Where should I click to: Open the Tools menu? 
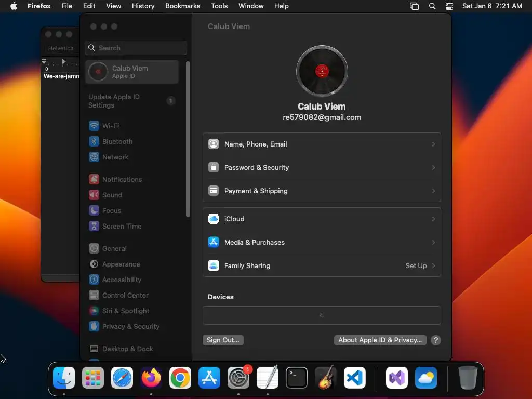pos(219,6)
